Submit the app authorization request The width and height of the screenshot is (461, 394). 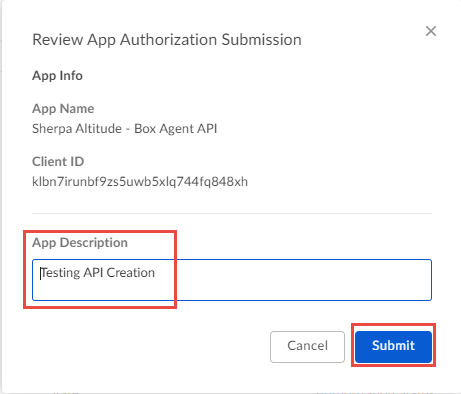tap(393, 346)
